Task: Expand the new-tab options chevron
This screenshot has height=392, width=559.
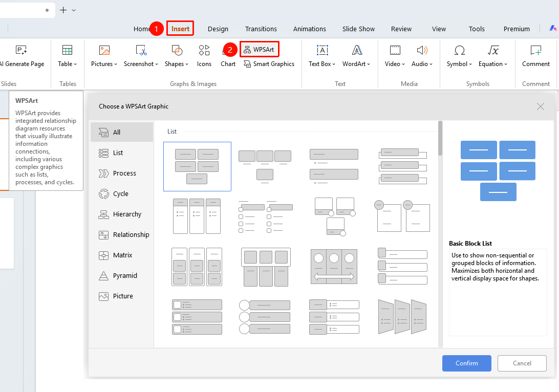Action: [74, 10]
